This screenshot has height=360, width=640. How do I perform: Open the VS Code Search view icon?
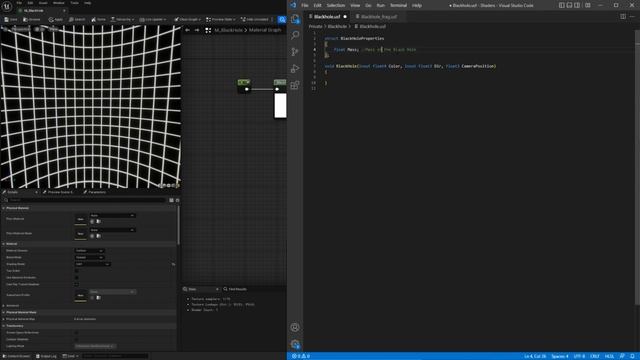295,36
